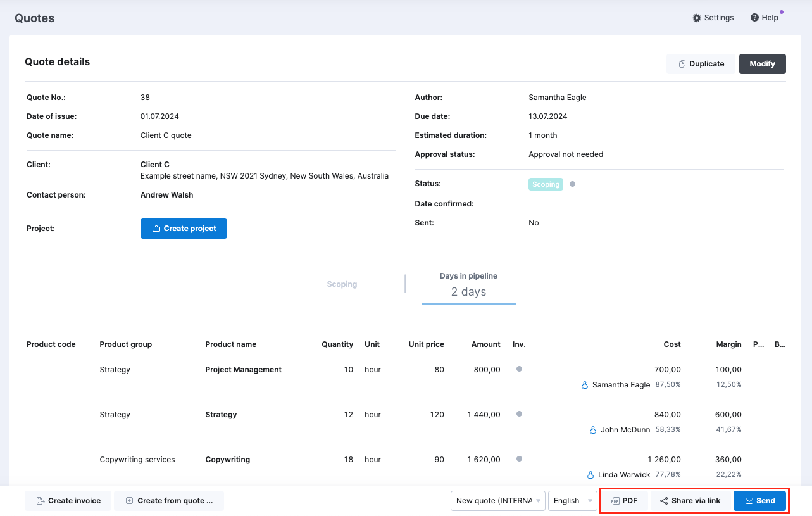Open the Create from quote menu
This screenshot has height=516, width=812.
[169, 501]
